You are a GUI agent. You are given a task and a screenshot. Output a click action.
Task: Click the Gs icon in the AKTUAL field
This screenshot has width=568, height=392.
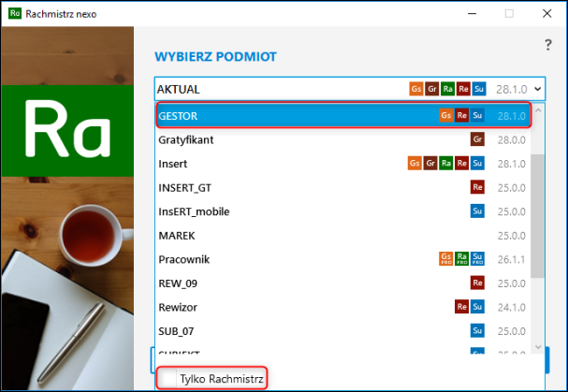(416, 89)
